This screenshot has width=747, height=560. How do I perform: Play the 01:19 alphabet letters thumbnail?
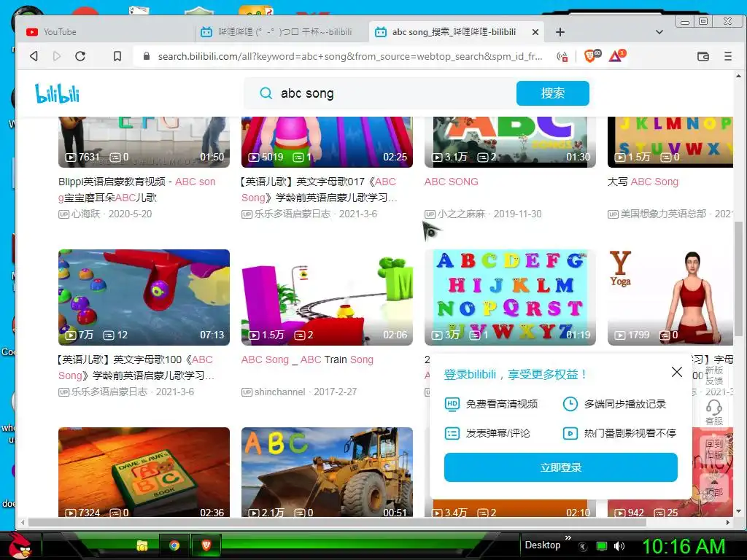pyautogui.click(x=510, y=297)
